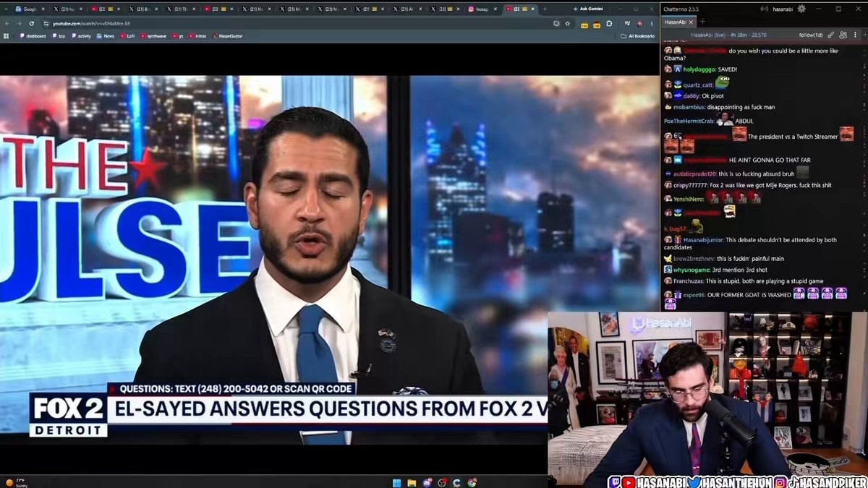The width and height of the screenshot is (868, 488).
Task: Click holydoggoo's "SAVED!" message
Action: click(x=727, y=69)
